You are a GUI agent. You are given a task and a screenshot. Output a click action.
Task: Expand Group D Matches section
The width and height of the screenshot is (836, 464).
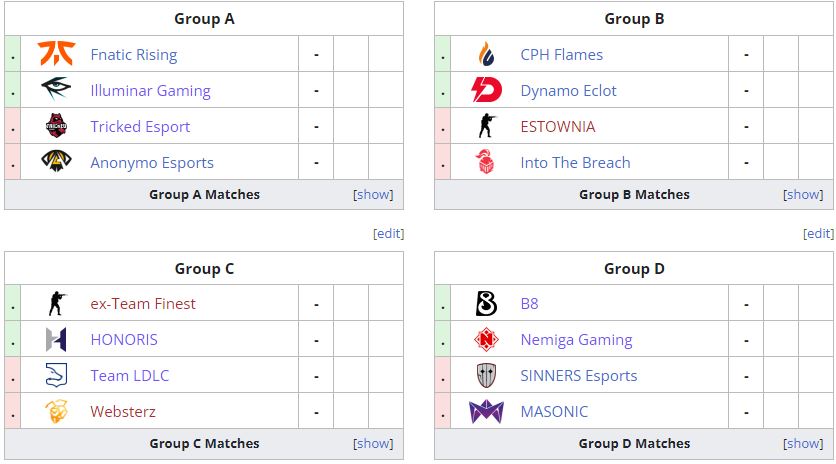pyautogui.click(x=803, y=444)
